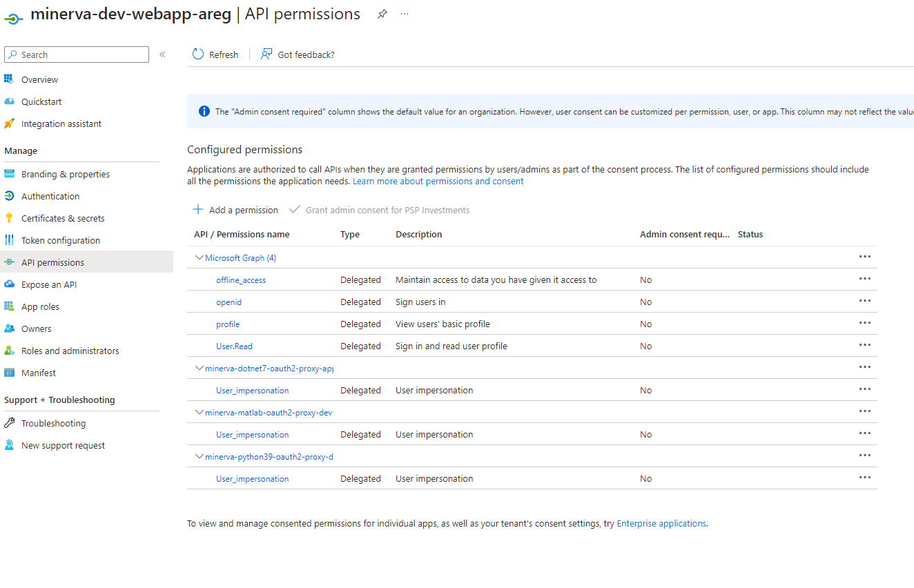Screen dimensions: 914x588
Task: Select the API permissions menu item
Action: point(86,262)
